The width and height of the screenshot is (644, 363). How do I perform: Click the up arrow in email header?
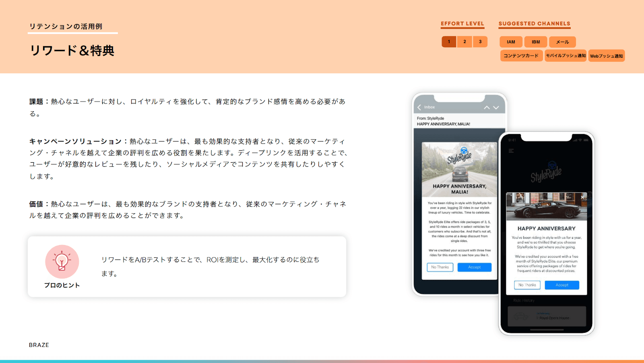487,108
